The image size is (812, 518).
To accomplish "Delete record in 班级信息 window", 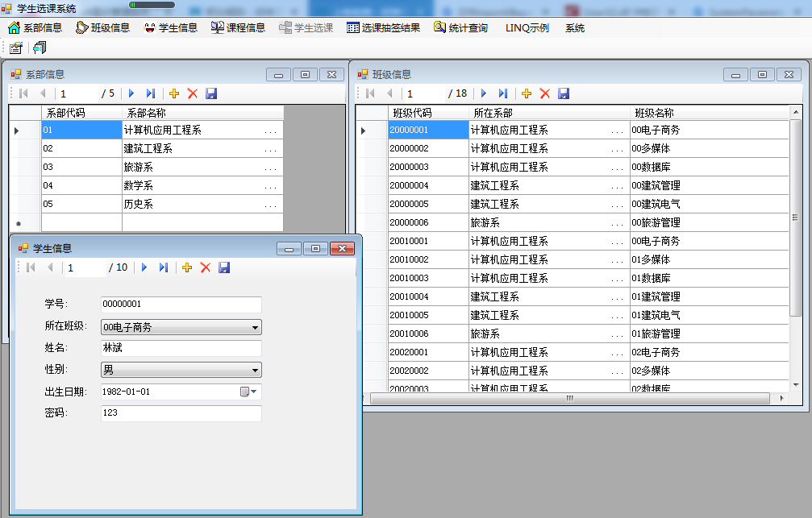I will pos(545,93).
